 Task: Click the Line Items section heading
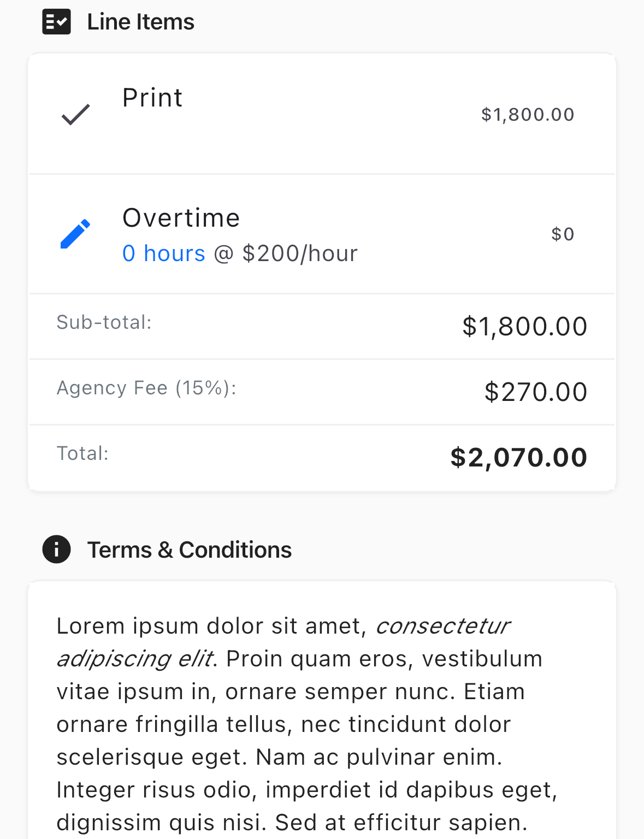pos(141,22)
